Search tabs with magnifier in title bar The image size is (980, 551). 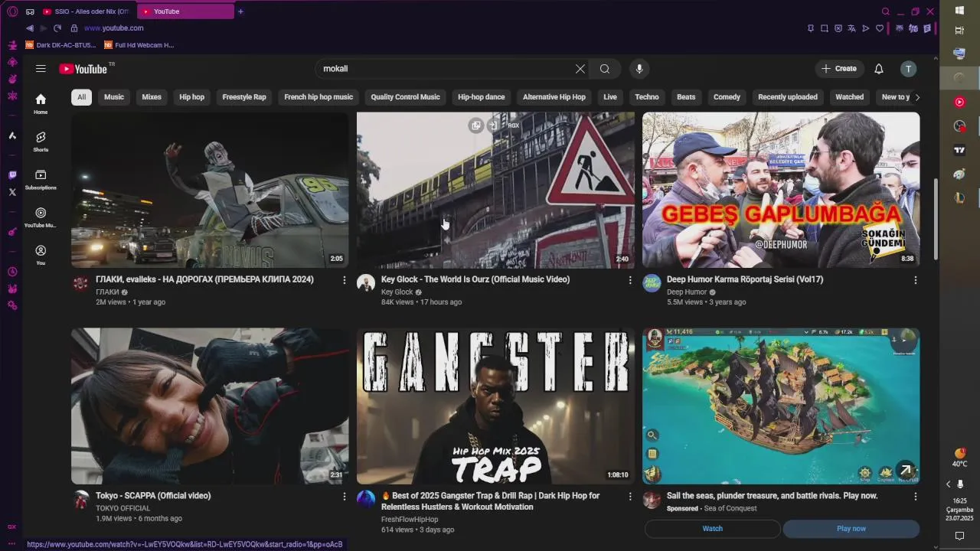(x=886, y=11)
